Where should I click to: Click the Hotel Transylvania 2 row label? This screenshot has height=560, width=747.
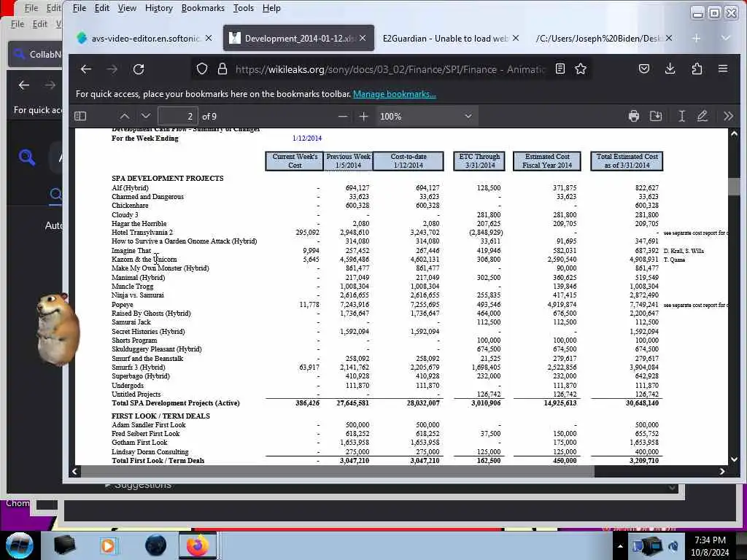pos(142,233)
